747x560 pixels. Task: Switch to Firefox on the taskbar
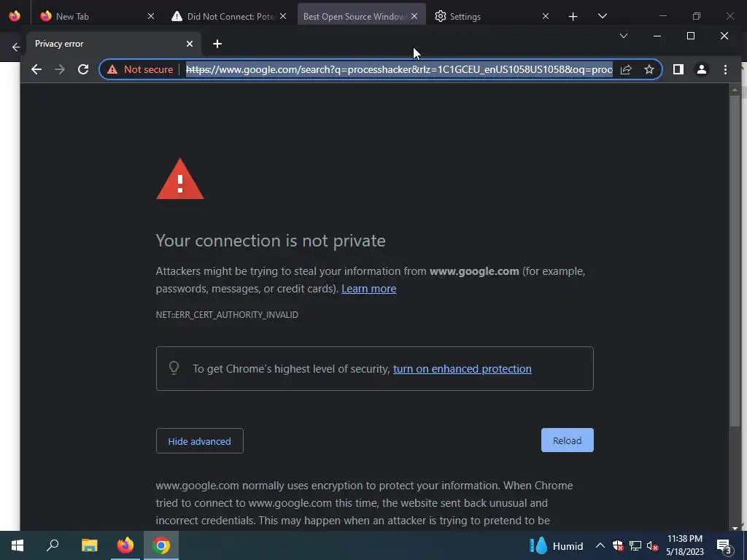pyautogui.click(x=125, y=545)
